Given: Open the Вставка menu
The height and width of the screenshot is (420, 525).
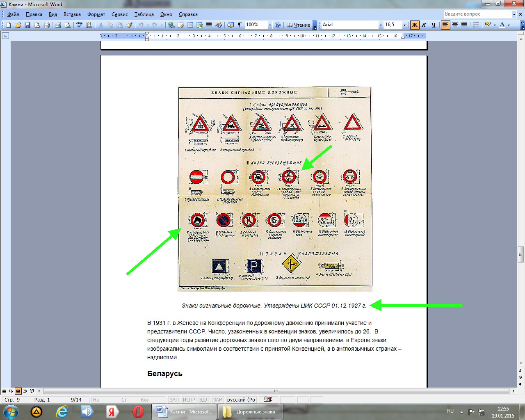Looking at the screenshot, I should [72, 14].
